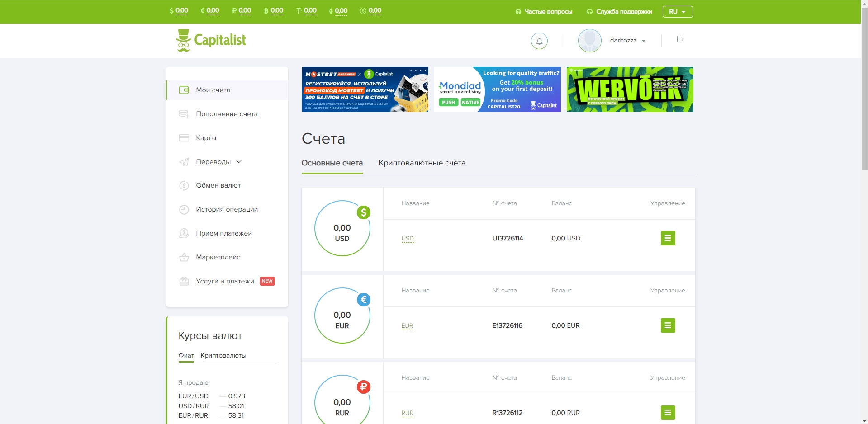
Task: Click the green dollar badge on USD circle
Action: pos(364,212)
